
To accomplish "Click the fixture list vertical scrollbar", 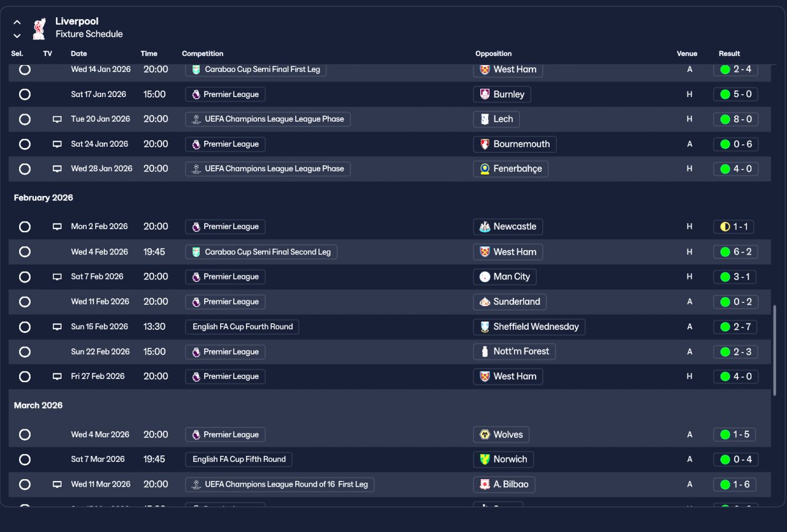I will 775,350.
